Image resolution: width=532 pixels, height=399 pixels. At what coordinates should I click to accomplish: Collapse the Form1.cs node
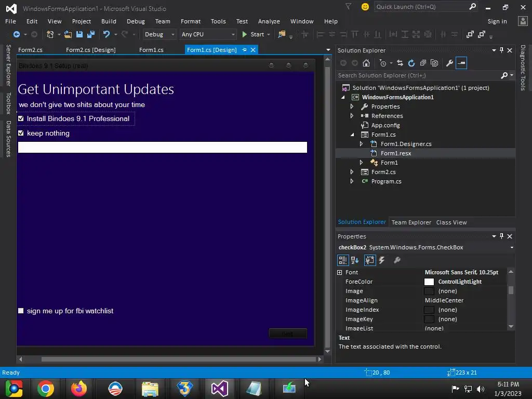pyautogui.click(x=352, y=135)
